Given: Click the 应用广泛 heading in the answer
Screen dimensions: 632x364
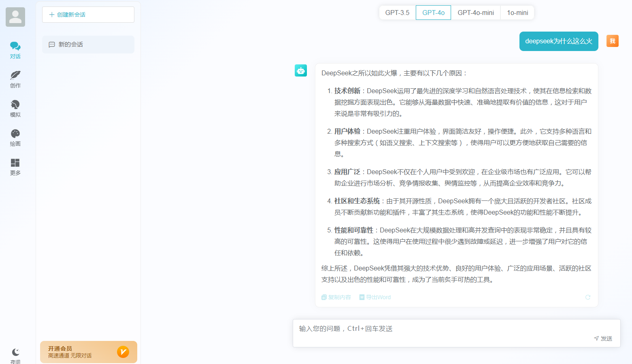Looking at the screenshot, I should pyautogui.click(x=347, y=172).
